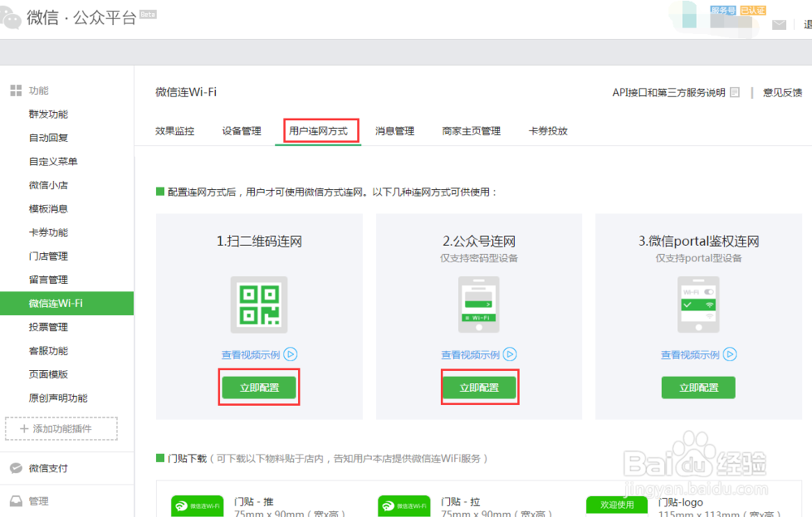Click the 1.扫二维码连网 heading
The width and height of the screenshot is (812, 517).
(259, 241)
